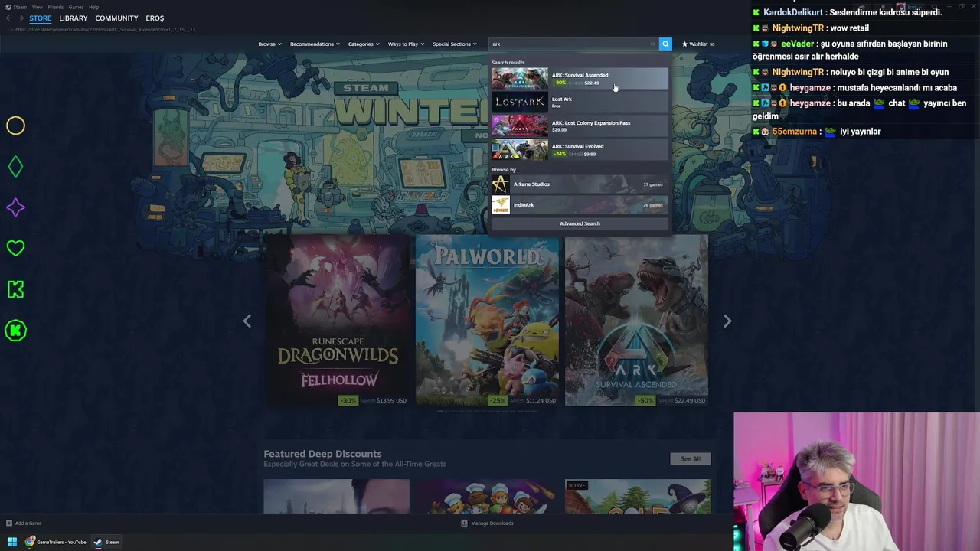Switch to the LIBRARY tab
Image resolution: width=980 pixels, height=551 pixels.
(73, 18)
